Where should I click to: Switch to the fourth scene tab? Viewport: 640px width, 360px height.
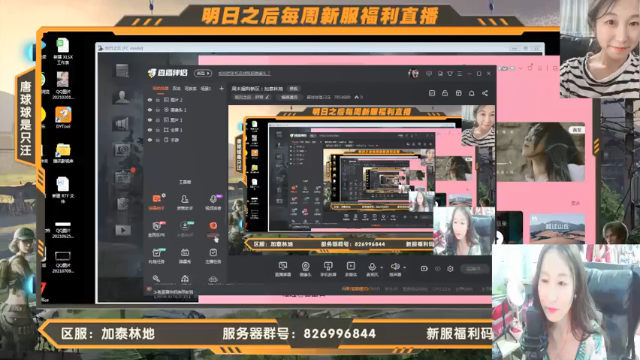point(206,88)
